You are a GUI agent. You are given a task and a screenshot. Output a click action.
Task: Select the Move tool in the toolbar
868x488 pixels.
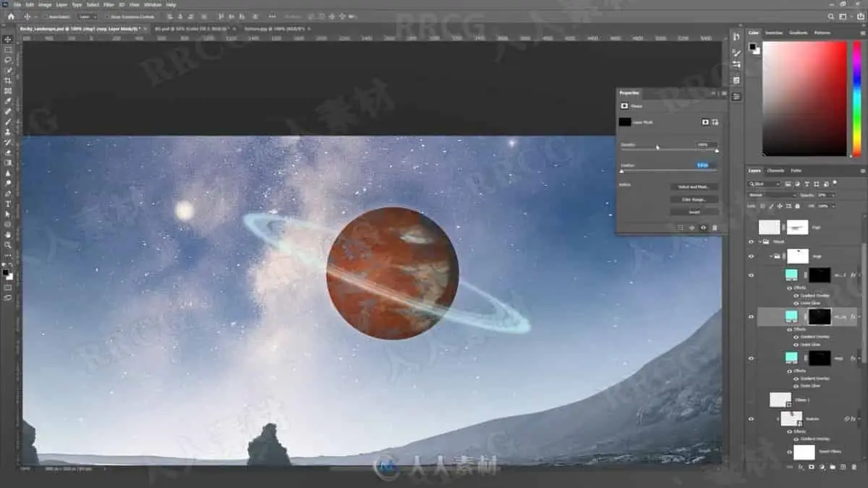coord(9,39)
